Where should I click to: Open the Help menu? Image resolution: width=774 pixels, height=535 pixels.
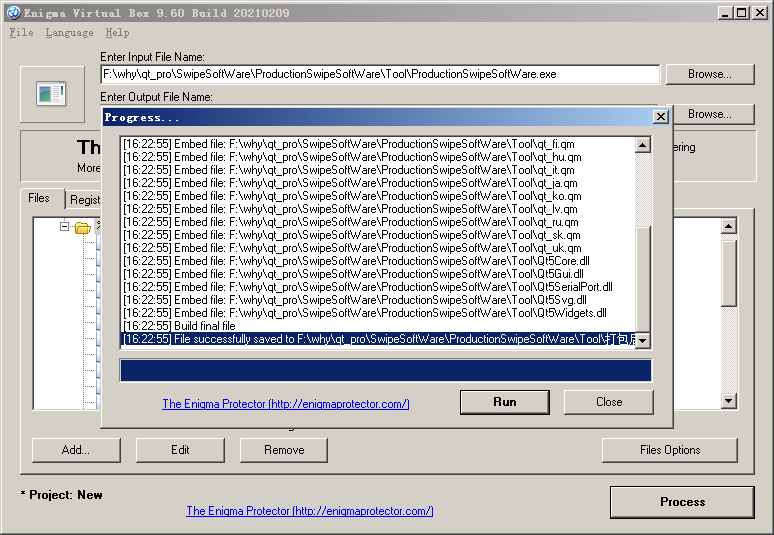coord(117,33)
